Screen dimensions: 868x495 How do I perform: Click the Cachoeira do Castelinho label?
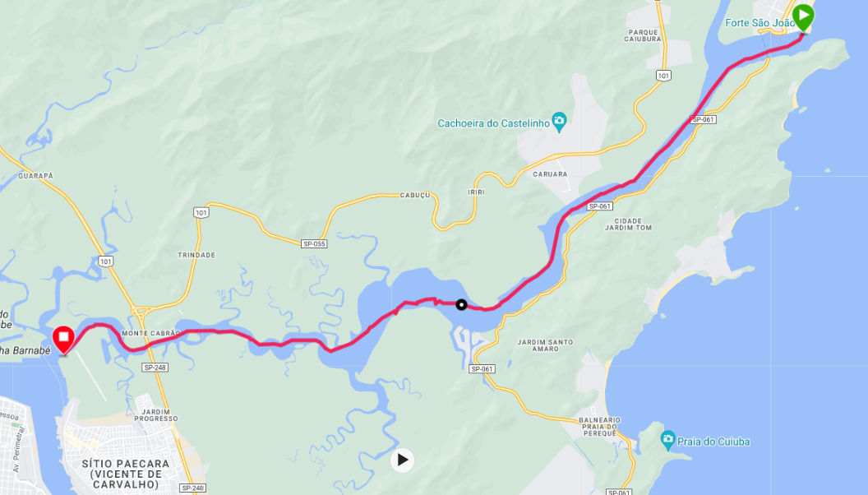pyautogui.click(x=494, y=123)
